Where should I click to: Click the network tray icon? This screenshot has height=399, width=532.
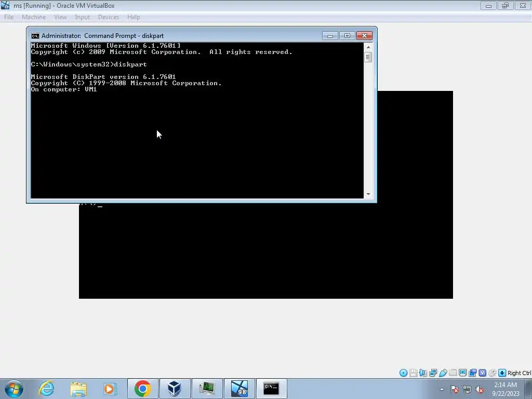click(x=467, y=390)
